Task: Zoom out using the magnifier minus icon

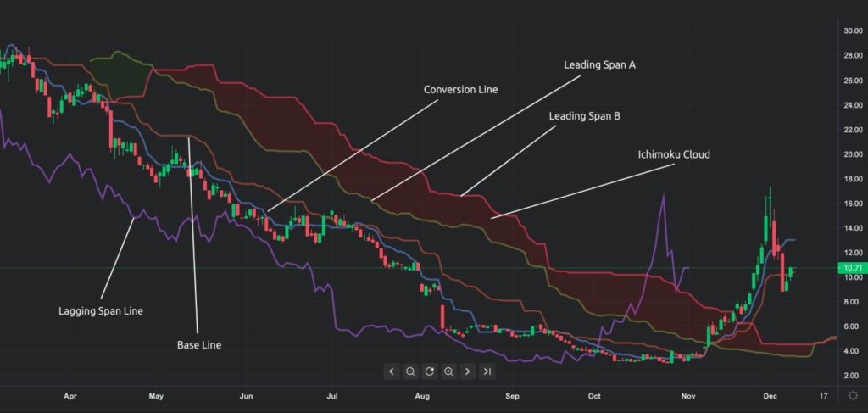Action: pyautogui.click(x=410, y=371)
